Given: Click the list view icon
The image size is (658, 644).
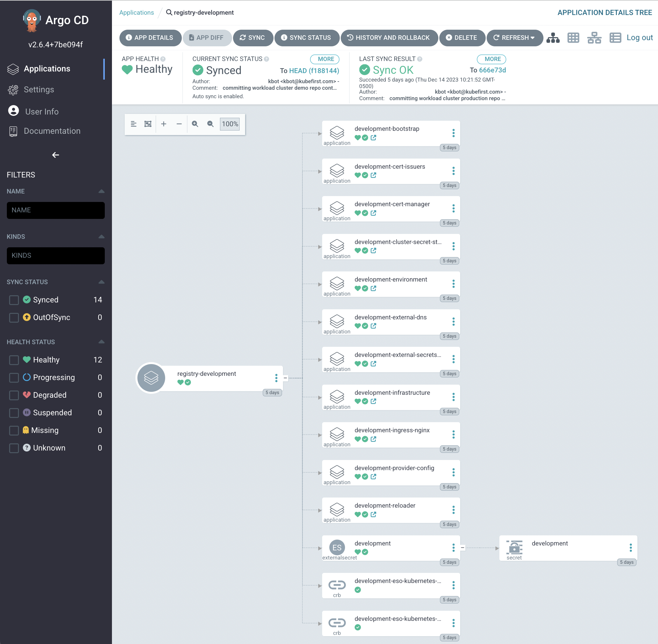Looking at the screenshot, I should point(616,37).
